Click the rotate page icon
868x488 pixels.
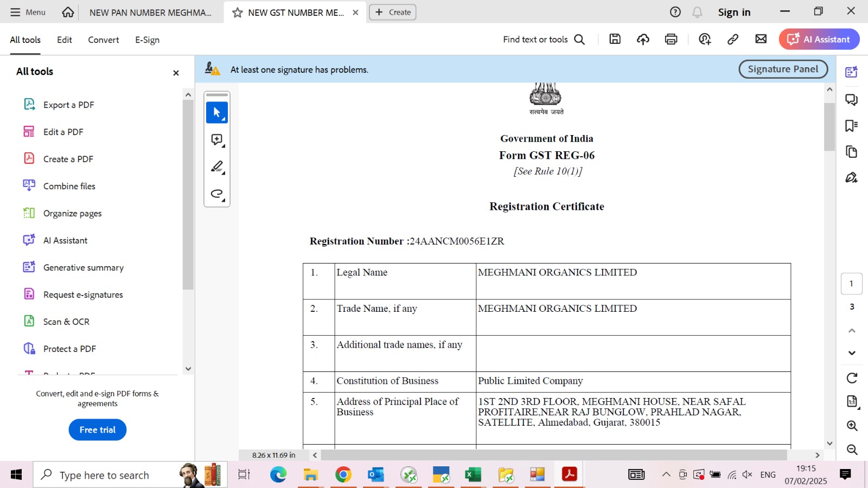852,378
